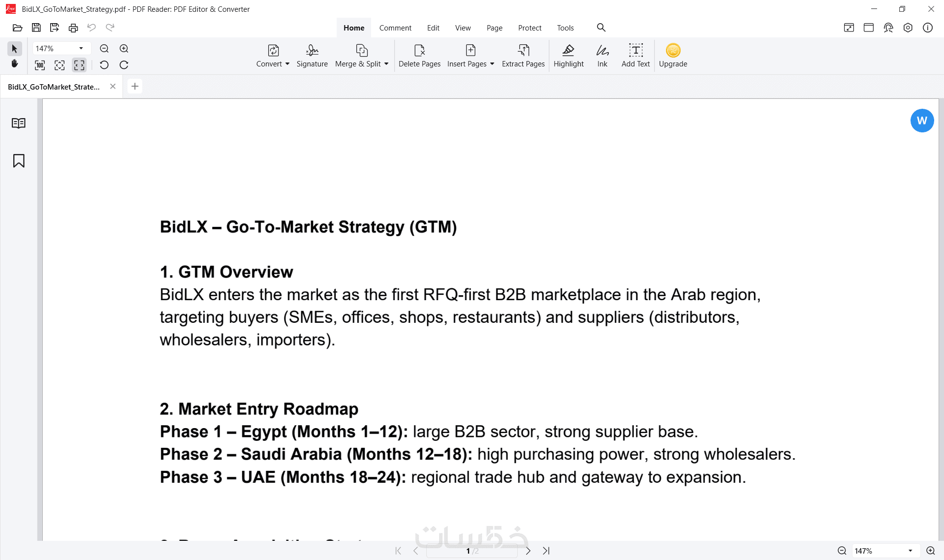Go to the next page
Screen dimensions: 944x560
point(528,551)
